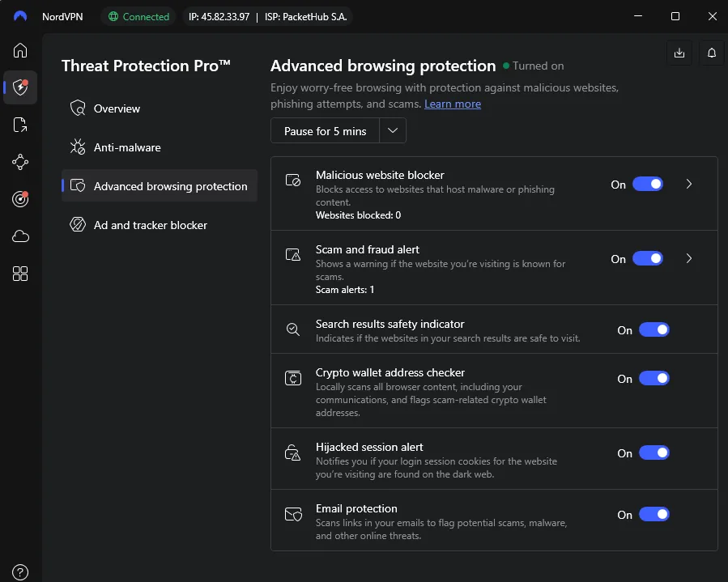Open the Home icon in the sidebar

[x=20, y=50]
